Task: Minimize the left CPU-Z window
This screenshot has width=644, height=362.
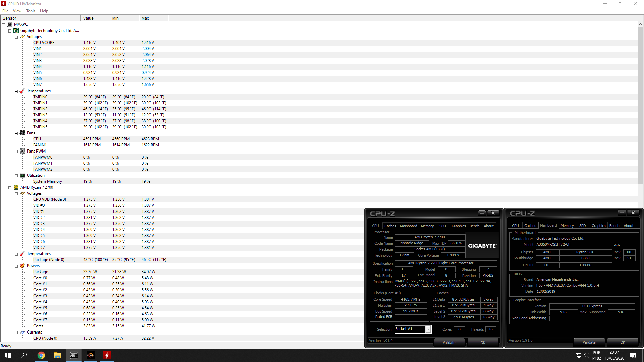Action: click(482, 213)
